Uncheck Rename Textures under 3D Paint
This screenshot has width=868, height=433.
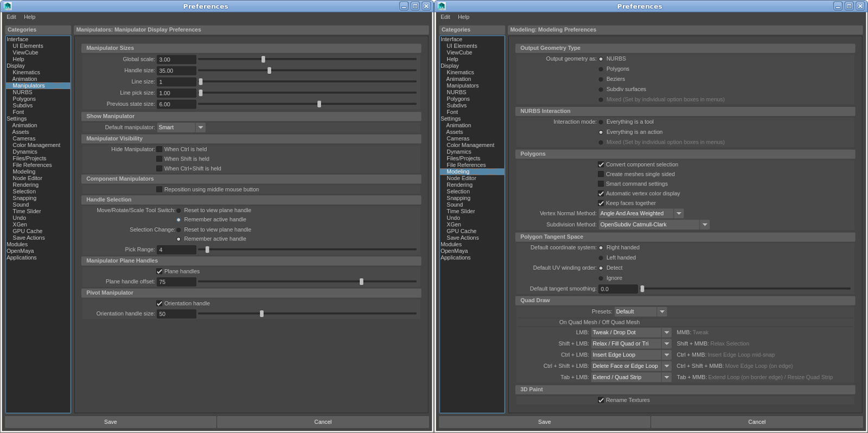tap(601, 400)
